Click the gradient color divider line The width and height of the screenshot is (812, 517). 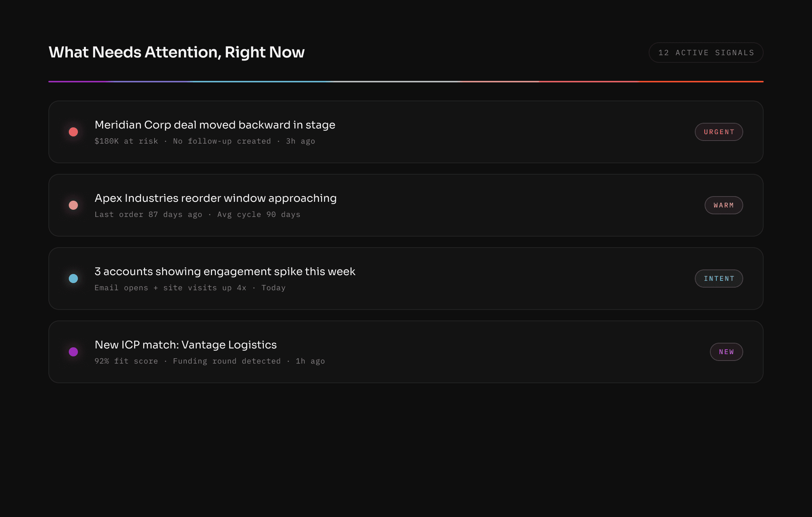click(x=406, y=82)
